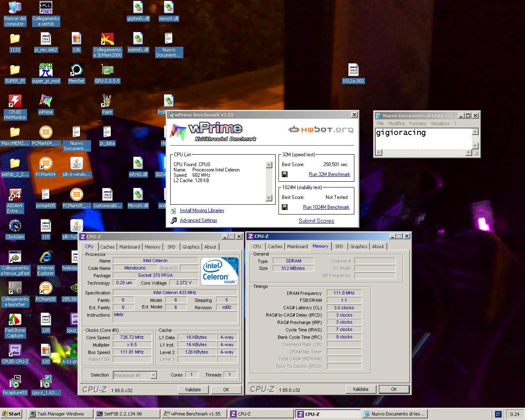525x420 pixels.
Task: Switch to CPU tab in right CPU-Z window
Action: pyautogui.click(x=257, y=247)
